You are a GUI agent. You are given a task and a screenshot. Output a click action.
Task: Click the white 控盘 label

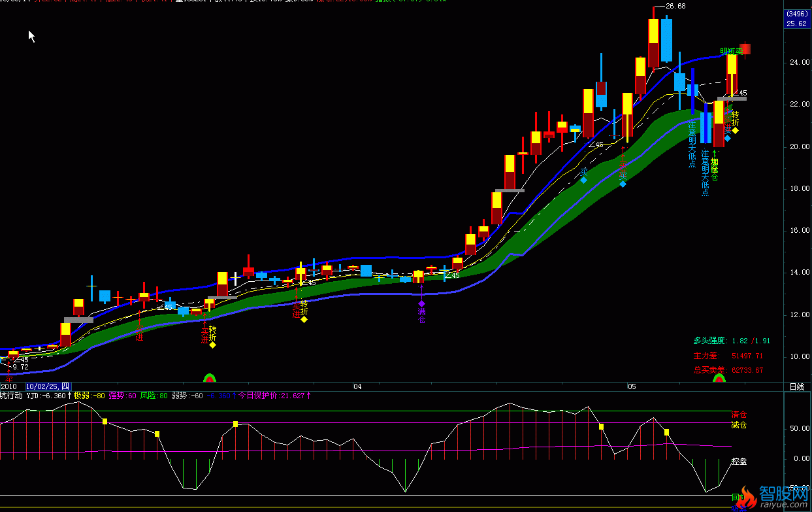(x=739, y=462)
